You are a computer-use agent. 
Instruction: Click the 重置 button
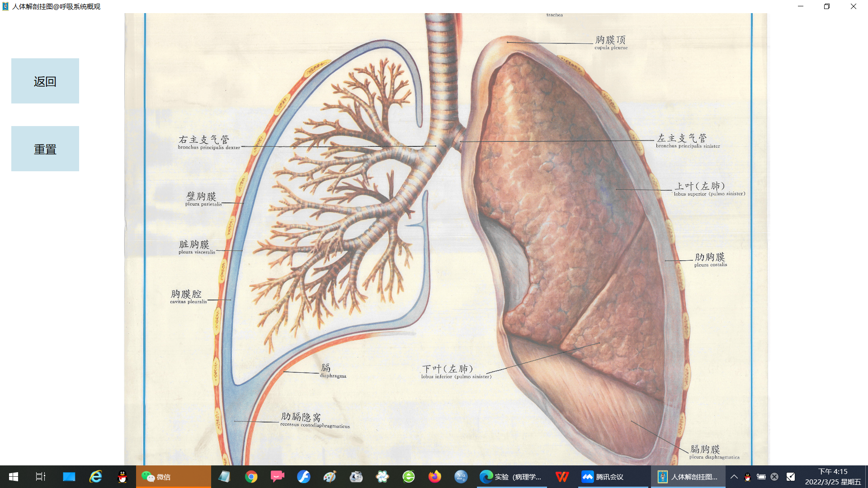click(45, 149)
